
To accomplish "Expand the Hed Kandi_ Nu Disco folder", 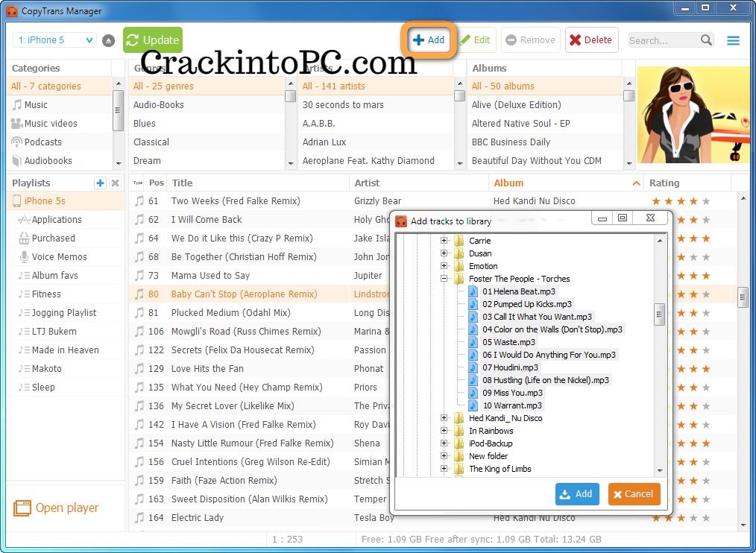I will pos(444,417).
